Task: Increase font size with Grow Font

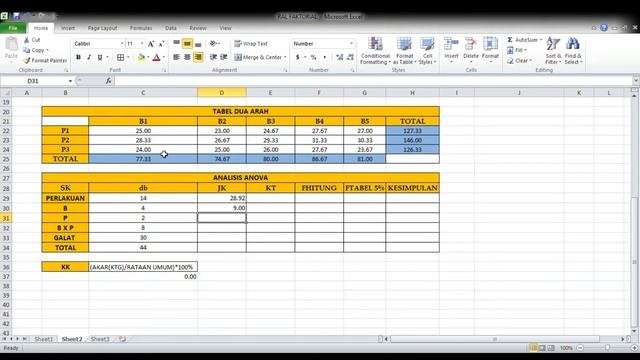Action: 151,44
